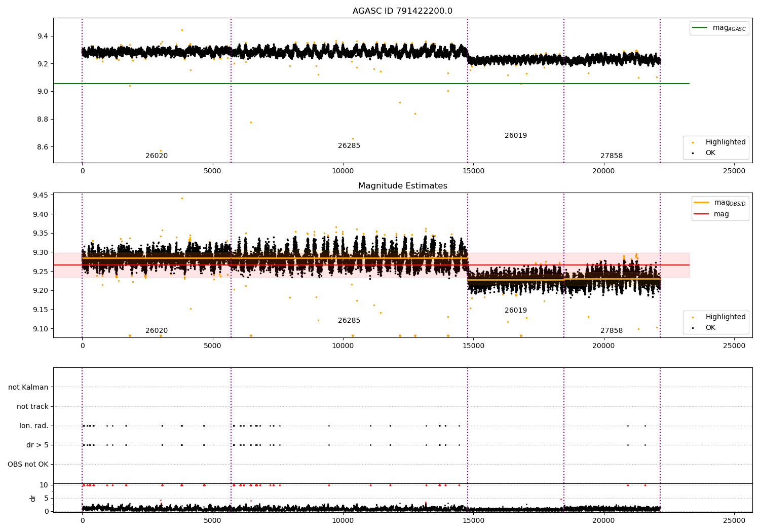Click the 8.8 y-axis tick label
This screenshot has width=760, height=532.
(43, 119)
